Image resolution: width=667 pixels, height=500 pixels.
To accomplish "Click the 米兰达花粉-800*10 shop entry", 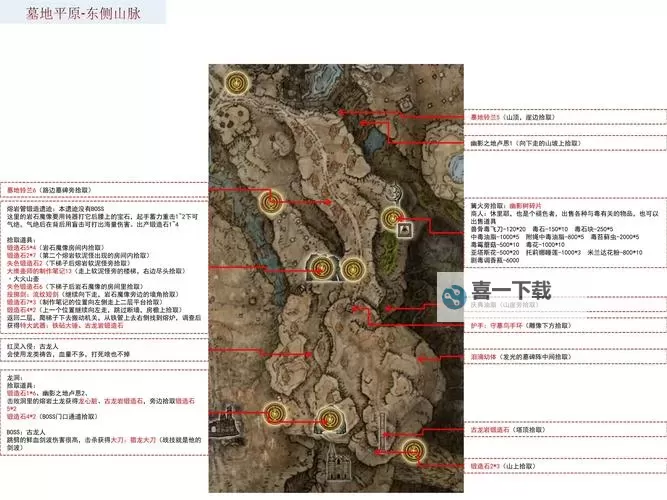I will (x=615, y=252).
